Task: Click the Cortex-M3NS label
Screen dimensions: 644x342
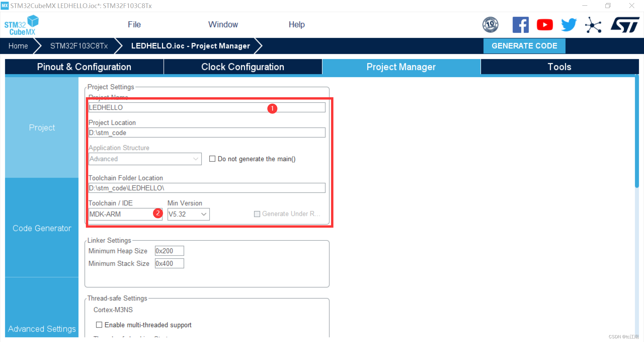Action: (x=113, y=310)
